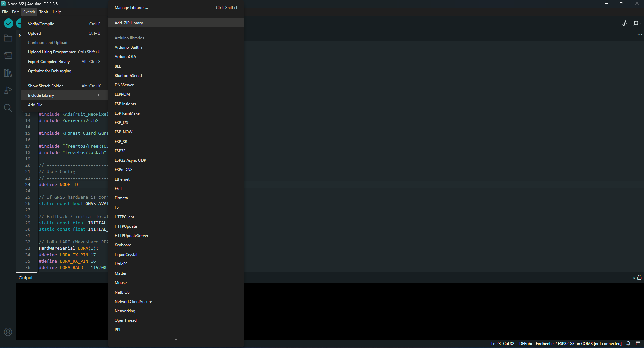The height and width of the screenshot is (348, 644).
Task: Include the Firmata library
Action: click(x=176, y=198)
